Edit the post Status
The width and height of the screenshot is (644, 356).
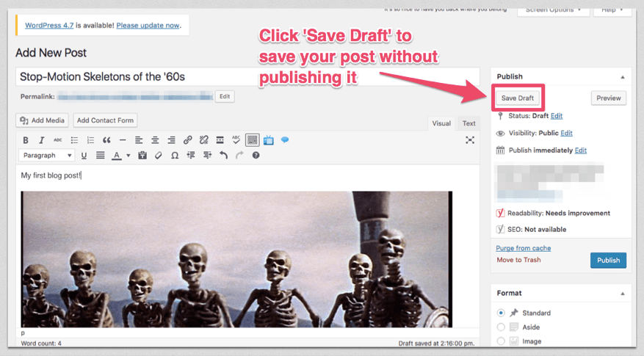click(557, 116)
